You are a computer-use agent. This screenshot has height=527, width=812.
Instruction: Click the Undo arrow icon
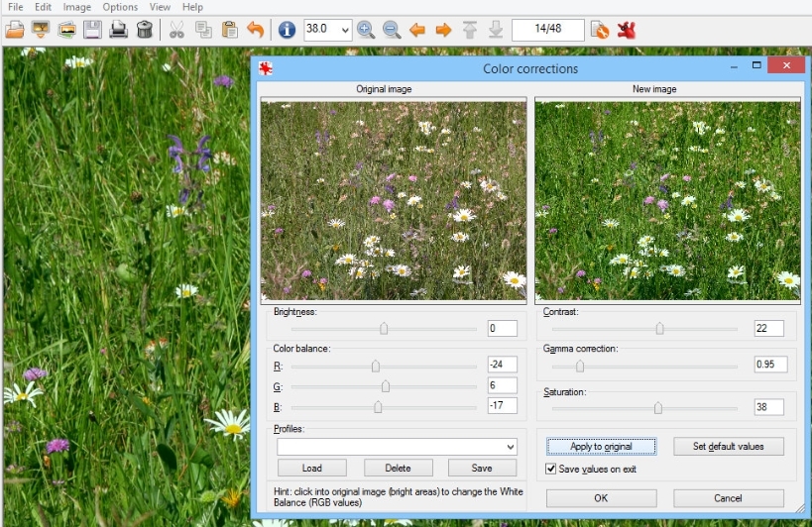pyautogui.click(x=256, y=30)
